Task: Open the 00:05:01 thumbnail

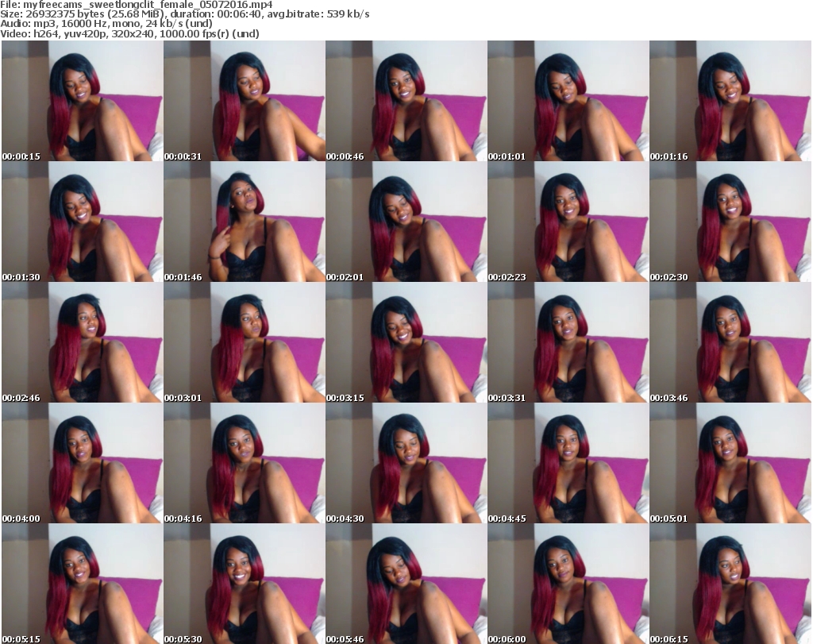Action: pos(730,464)
